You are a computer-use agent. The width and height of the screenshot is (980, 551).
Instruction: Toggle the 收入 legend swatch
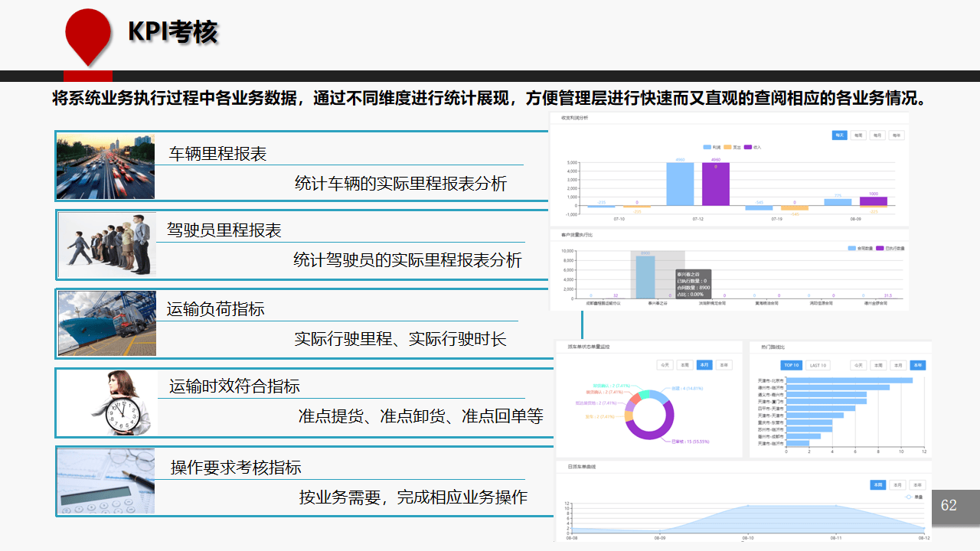[749, 147]
